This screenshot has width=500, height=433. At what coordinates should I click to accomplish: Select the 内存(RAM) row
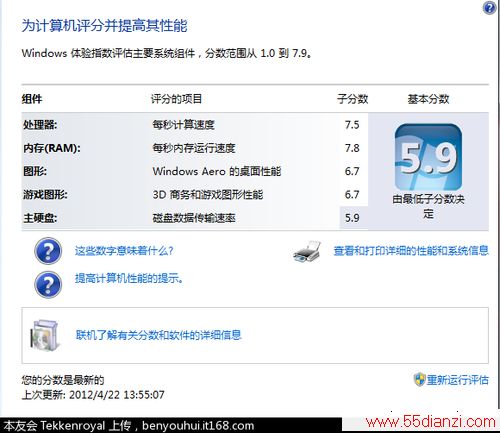pyautogui.click(x=195, y=148)
